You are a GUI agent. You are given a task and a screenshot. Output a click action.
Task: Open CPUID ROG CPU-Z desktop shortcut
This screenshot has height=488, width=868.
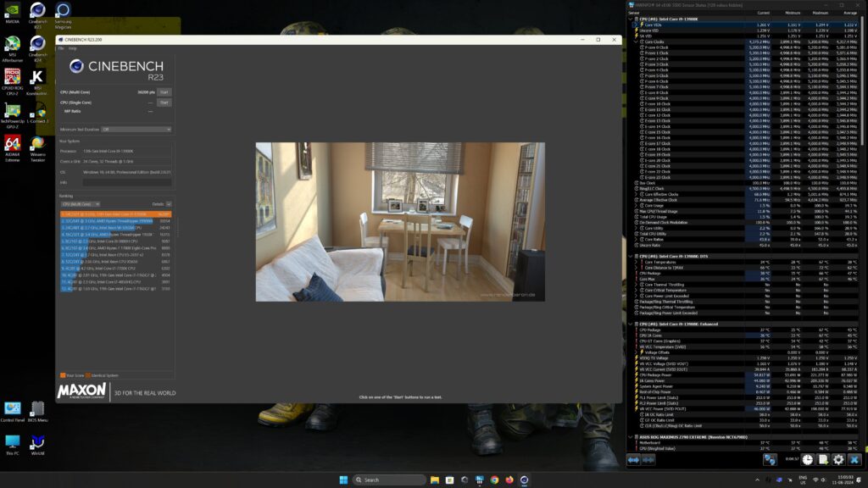click(x=12, y=82)
